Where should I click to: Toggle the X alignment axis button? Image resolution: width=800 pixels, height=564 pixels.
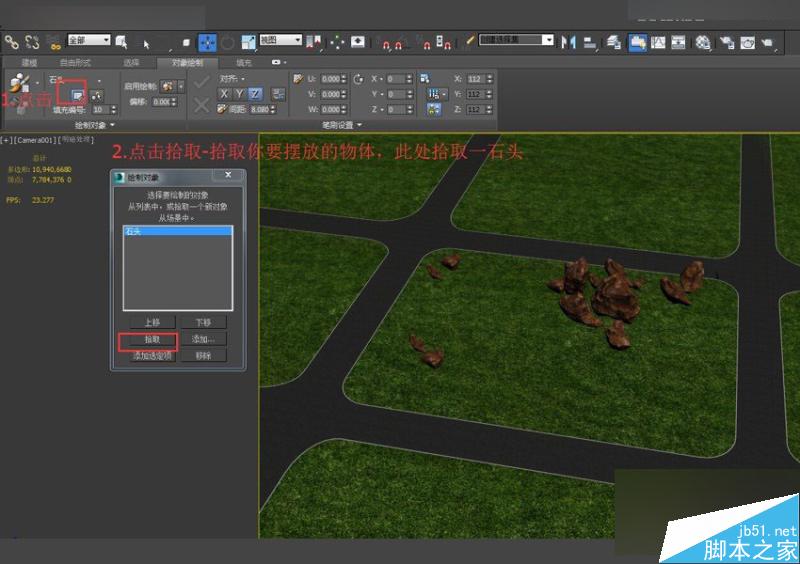pos(225,94)
